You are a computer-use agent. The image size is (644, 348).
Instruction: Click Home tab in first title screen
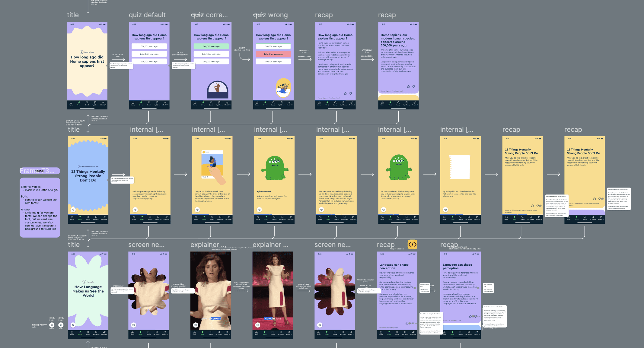click(x=71, y=103)
